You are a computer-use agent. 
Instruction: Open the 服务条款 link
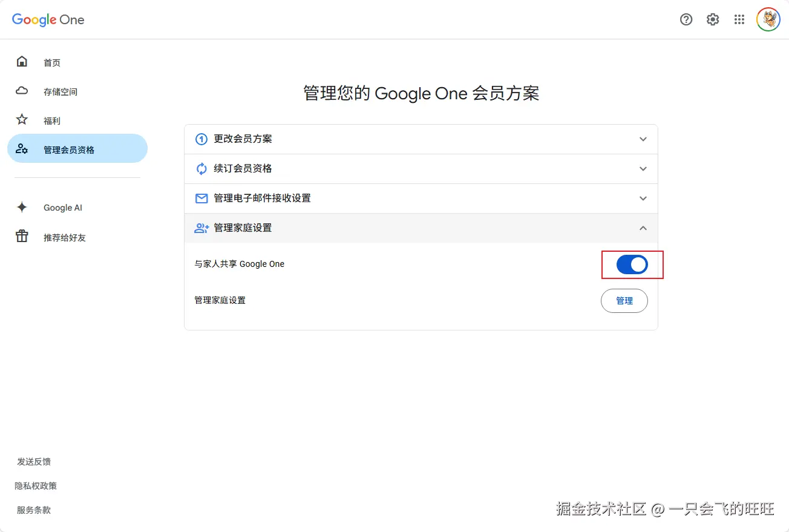34,510
